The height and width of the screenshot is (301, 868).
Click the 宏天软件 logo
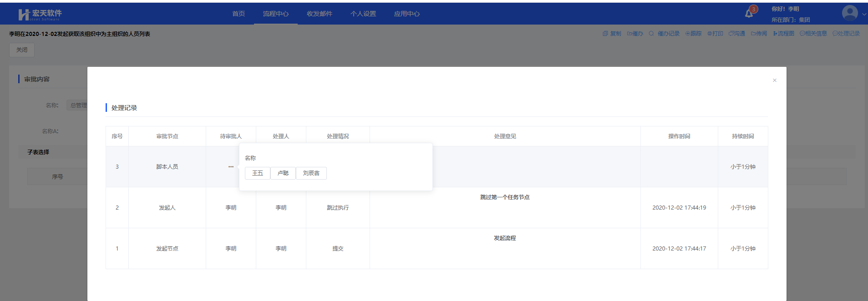(40, 15)
